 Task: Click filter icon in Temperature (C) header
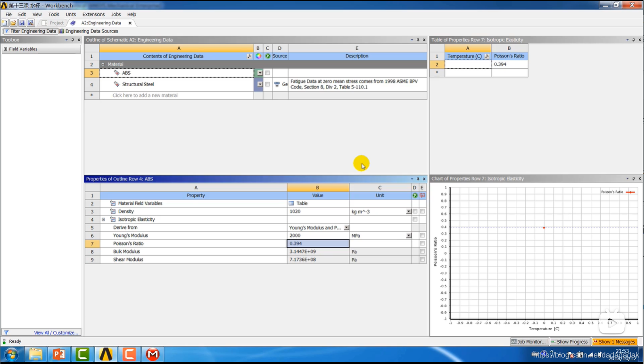pyautogui.click(x=487, y=56)
